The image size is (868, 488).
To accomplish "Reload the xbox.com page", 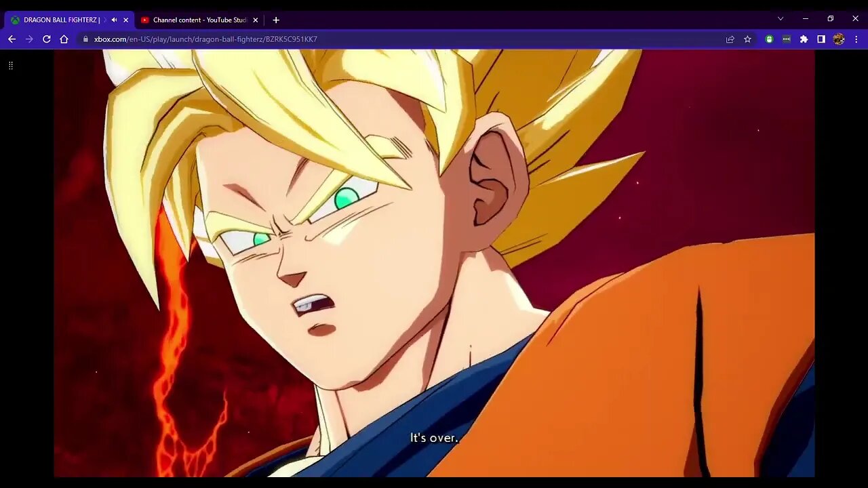I will point(47,39).
